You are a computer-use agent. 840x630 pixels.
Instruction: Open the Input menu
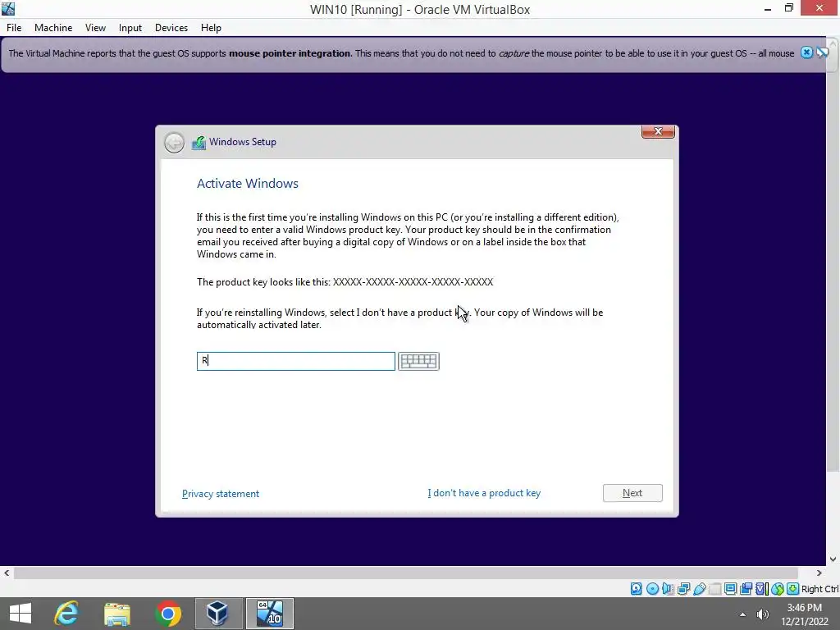coord(130,28)
